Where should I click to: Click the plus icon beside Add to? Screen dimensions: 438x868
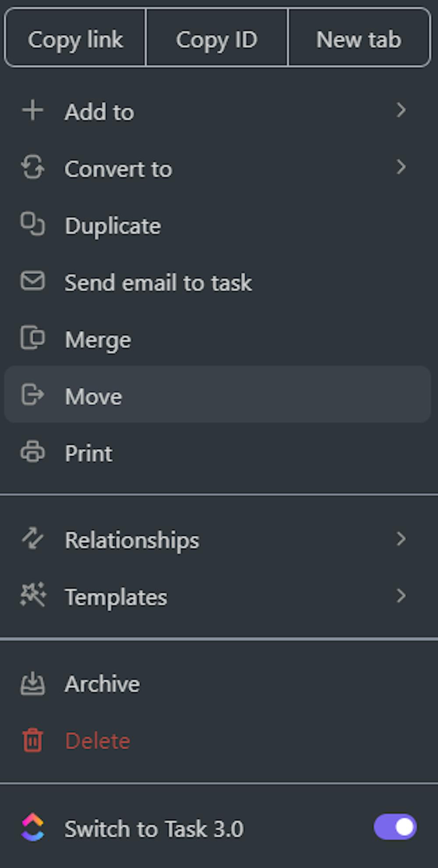(33, 110)
